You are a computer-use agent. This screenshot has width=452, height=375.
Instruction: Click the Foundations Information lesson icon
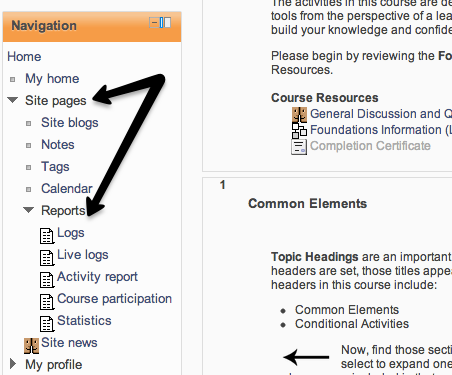click(x=299, y=131)
